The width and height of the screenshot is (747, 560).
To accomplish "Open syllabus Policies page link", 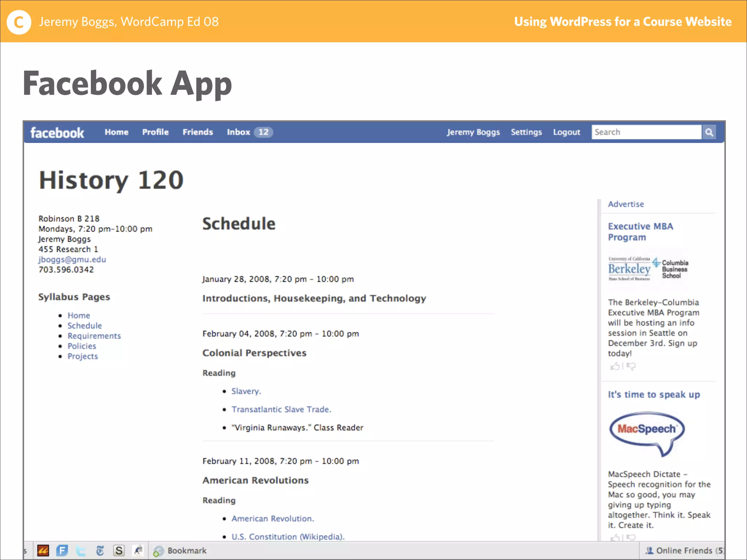I will tap(82, 346).
